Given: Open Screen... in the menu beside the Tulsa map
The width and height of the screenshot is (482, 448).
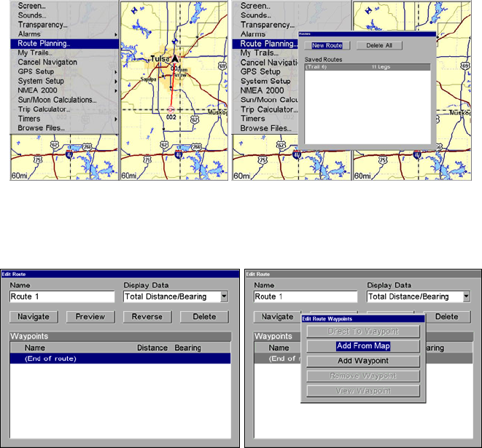Looking at the screenshot, I should [x=32, y=6].
